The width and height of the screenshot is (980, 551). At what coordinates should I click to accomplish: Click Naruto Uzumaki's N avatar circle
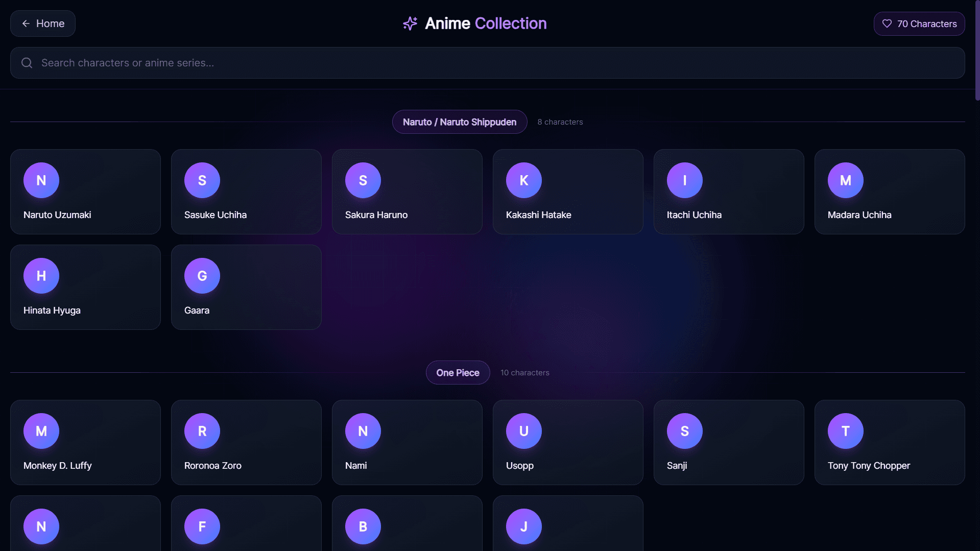tap(41, 180)
